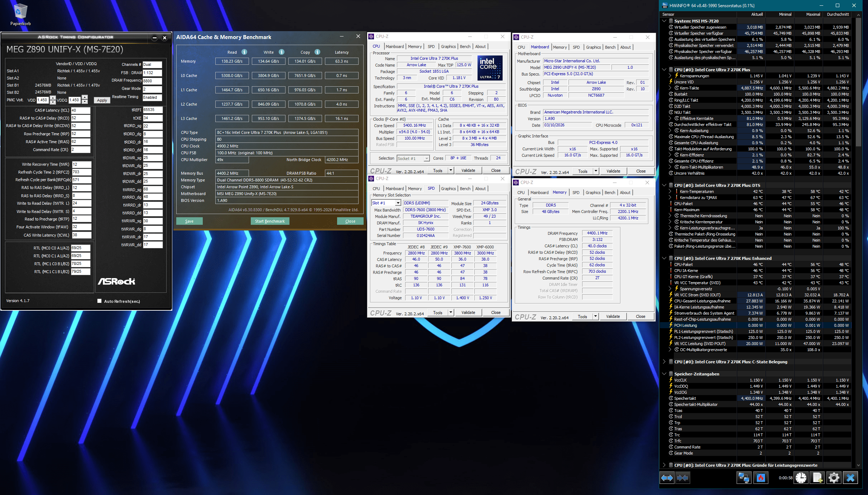The width and height of the screenshot is (868, 495).
Task: Click title bar icon of CPU-Z Mainboard window
Action: (516, 37)
